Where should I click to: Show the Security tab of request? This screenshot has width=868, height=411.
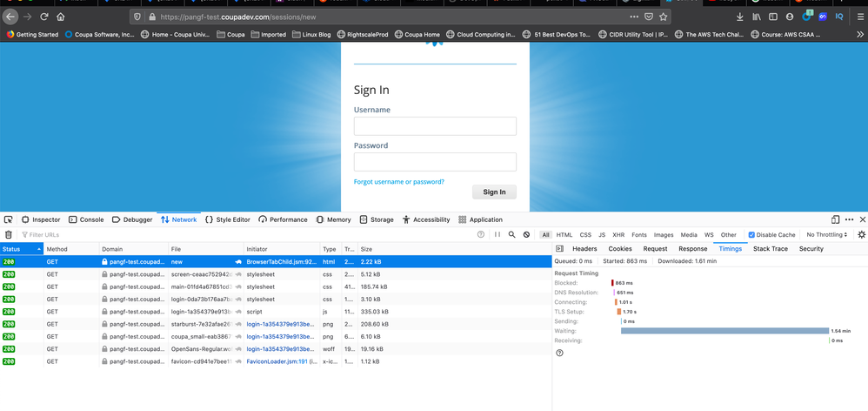click(x=811, y=249)
